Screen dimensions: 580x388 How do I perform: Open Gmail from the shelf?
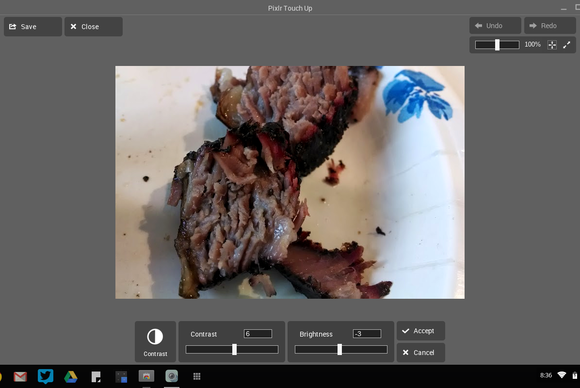pyautogui.click(x=20, y=377)
